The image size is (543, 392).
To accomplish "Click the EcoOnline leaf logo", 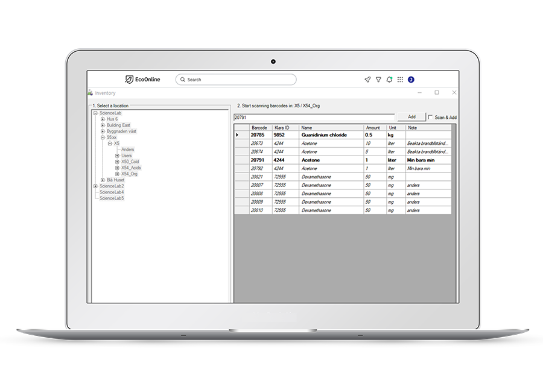I will (x=129, y=80).
